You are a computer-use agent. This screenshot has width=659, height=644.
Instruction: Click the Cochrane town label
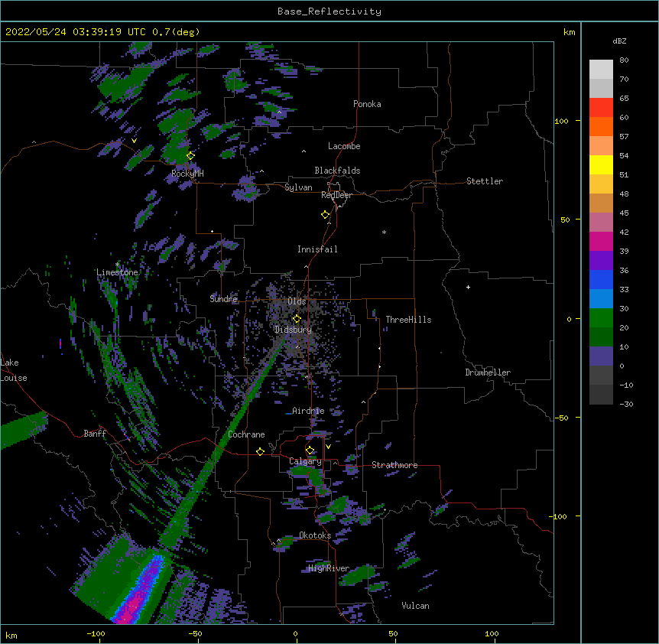246,434
